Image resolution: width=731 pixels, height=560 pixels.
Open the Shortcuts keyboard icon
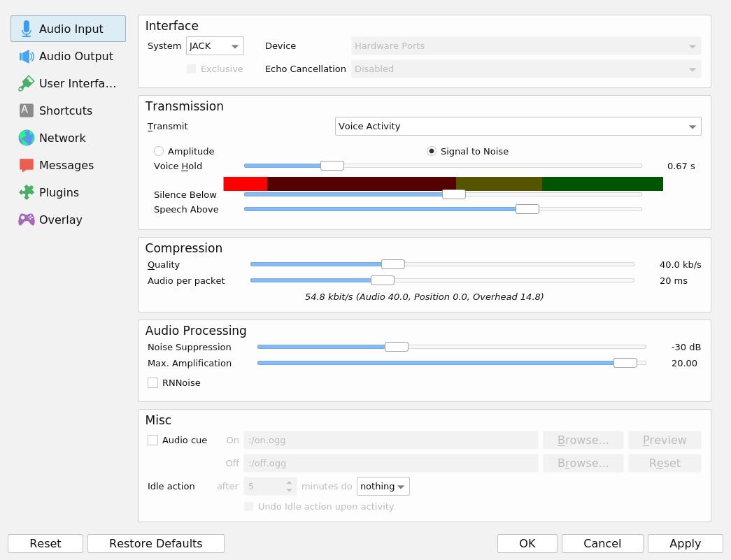27,110
